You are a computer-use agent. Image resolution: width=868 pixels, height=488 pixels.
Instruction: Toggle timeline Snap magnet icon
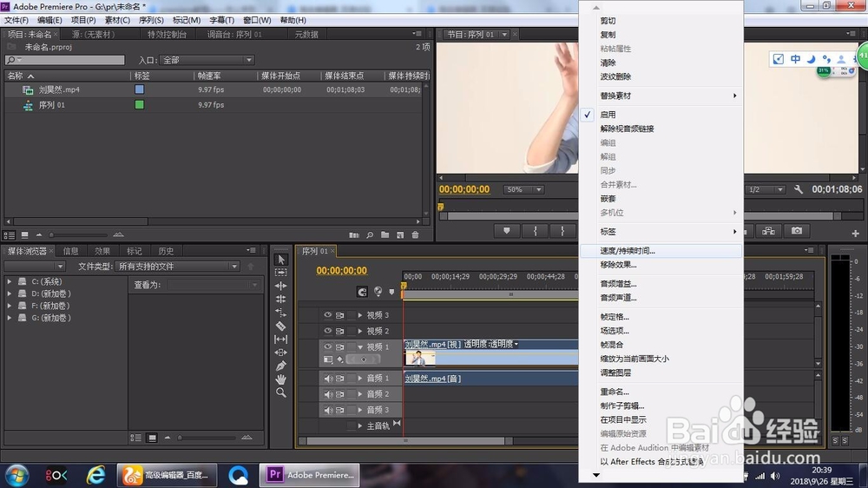[362, 292]
